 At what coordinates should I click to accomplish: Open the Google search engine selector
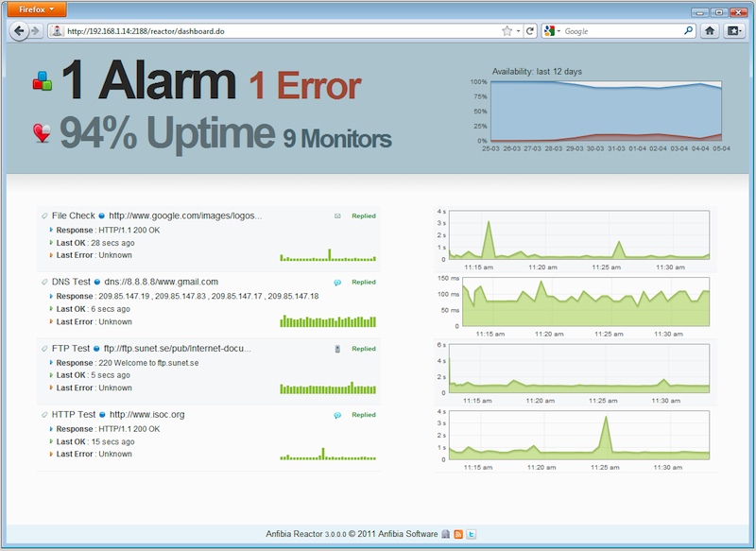pos(552,31)
